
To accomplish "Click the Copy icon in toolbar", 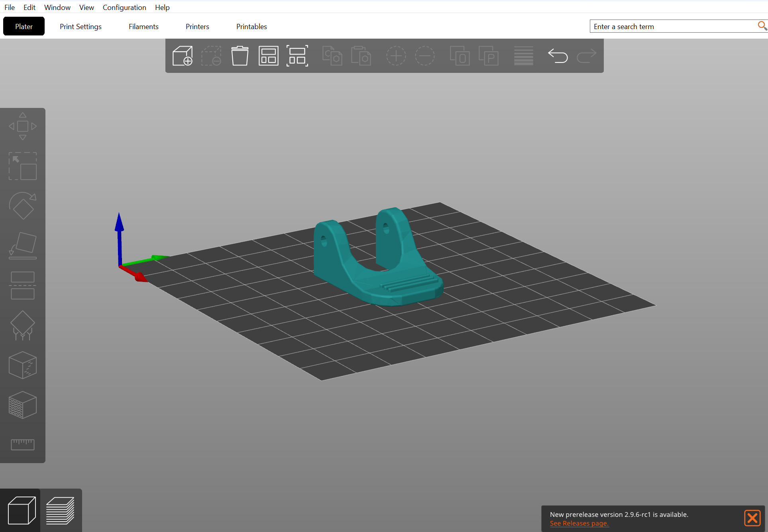I will tap(332, 56).
